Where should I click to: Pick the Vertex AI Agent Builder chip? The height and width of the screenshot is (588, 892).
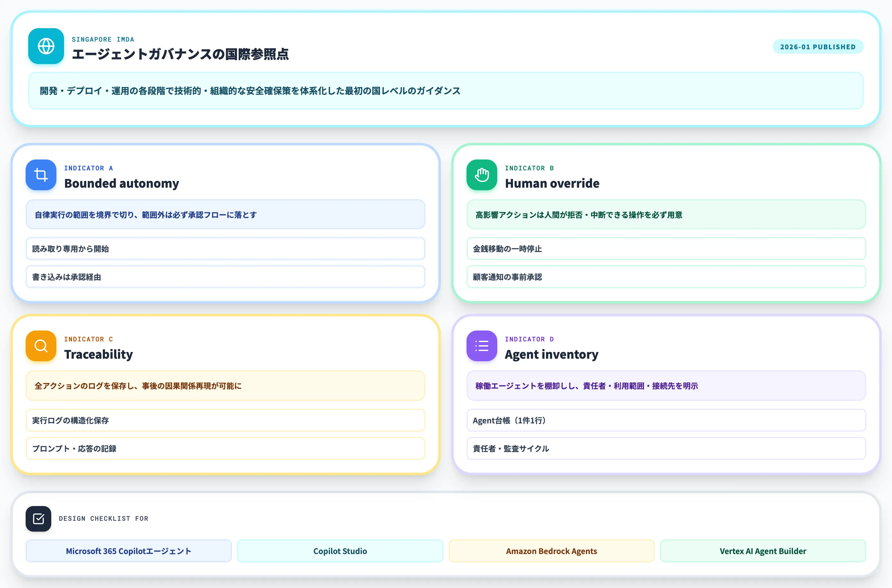point(763,551)
